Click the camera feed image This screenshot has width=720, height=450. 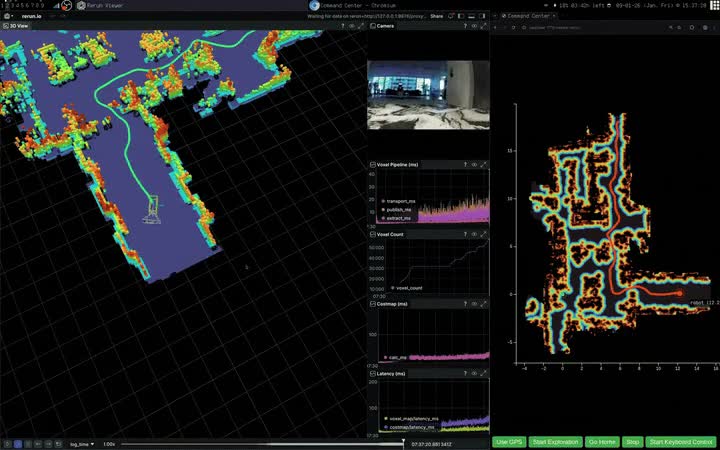click(x=428, y=95)
